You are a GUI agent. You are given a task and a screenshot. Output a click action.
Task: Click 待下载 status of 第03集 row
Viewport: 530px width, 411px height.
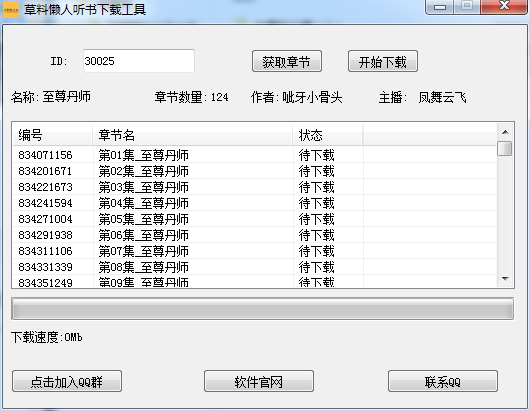click(x=316, y=187)
